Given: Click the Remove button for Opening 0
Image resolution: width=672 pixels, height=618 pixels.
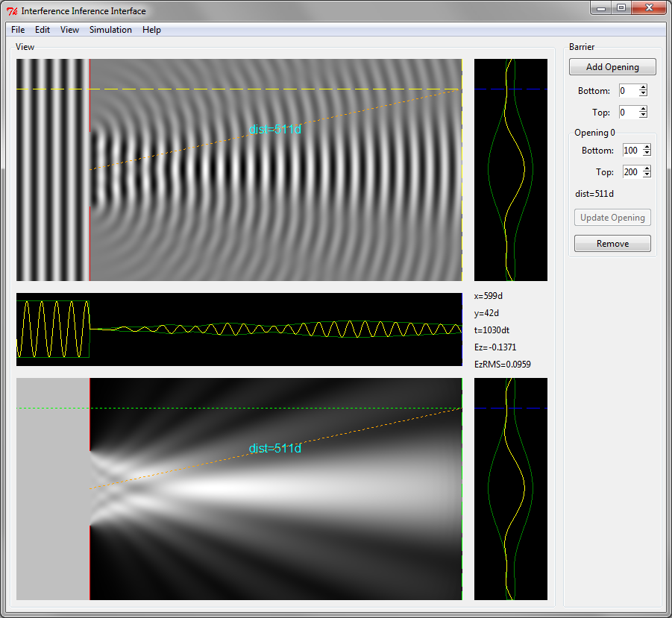Looking at the screenshot, I should point(612,243).
